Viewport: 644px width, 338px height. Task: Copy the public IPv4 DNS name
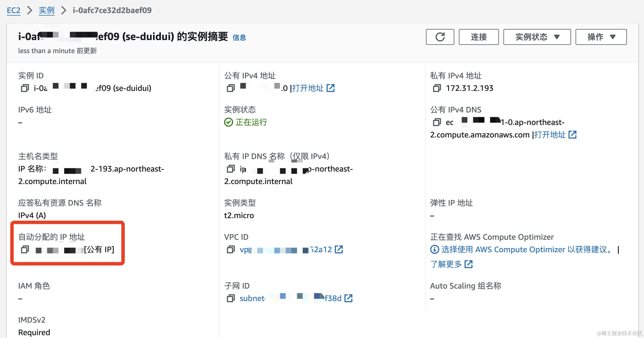(437, 122)
